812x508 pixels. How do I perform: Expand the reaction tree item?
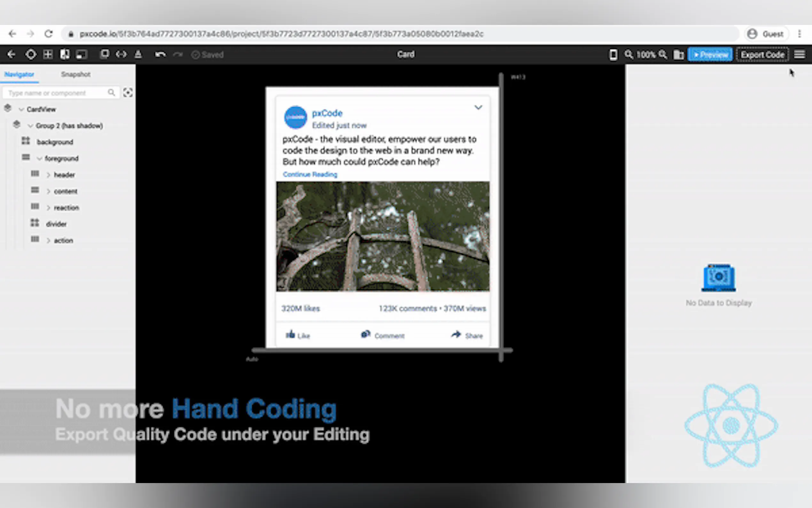[x=48, y=208]
